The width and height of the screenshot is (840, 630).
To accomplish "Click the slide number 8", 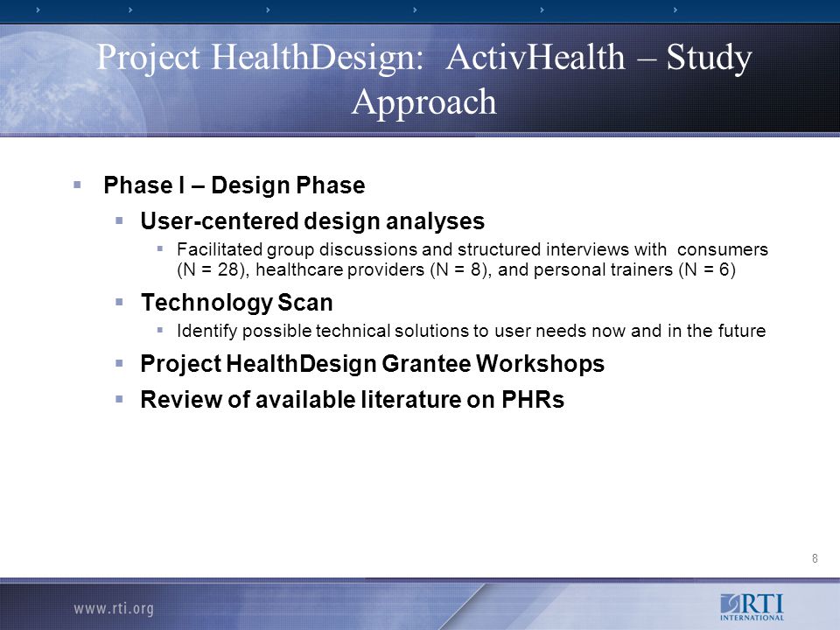I will coord(815,558).
